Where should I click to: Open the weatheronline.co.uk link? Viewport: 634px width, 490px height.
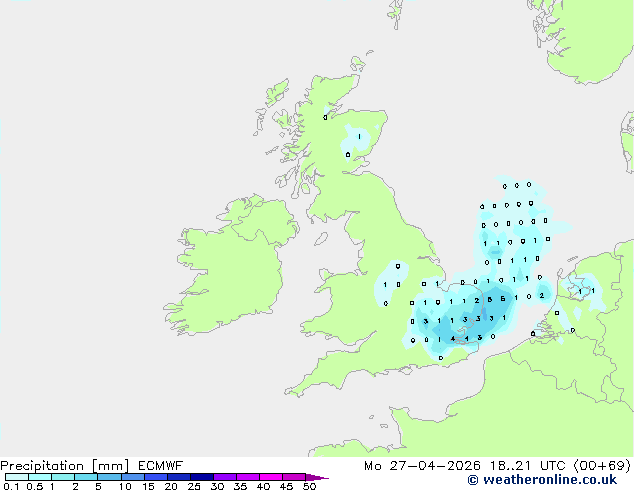[x=550, y=480]
